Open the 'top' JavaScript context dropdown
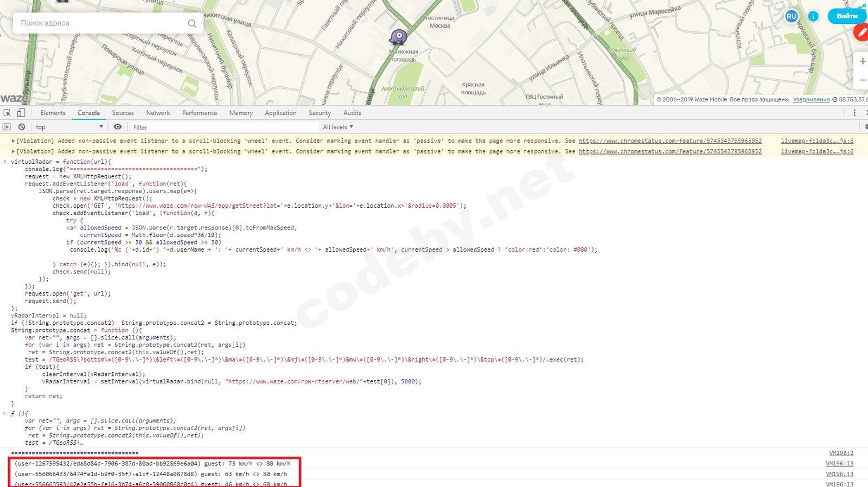868x487 pixels. 69,127
